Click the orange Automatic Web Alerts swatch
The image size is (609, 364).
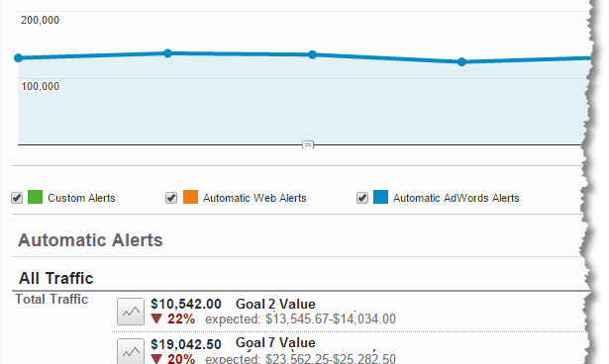190,197
